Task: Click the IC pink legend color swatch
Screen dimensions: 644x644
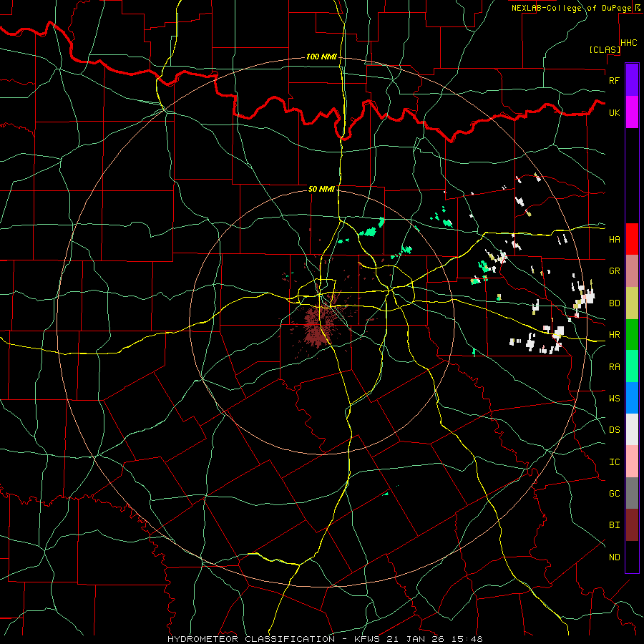Action: pos(632,462)
